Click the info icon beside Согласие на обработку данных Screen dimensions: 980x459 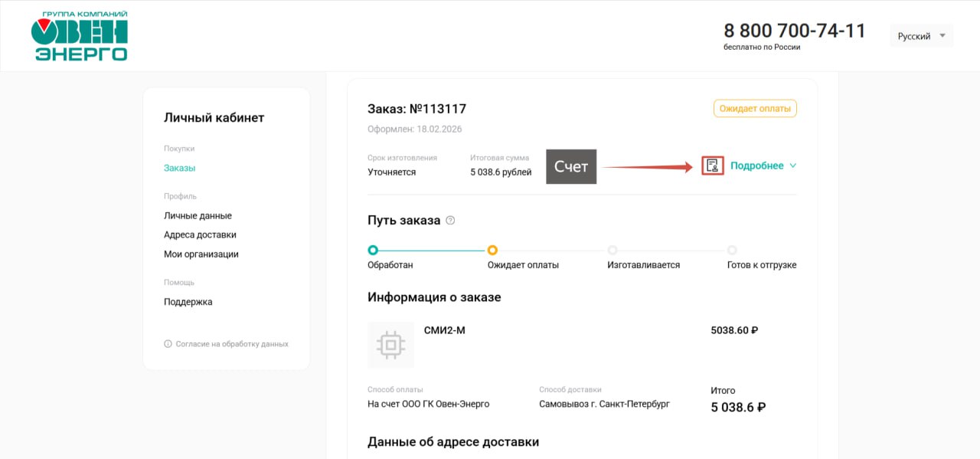coord(168,344)
